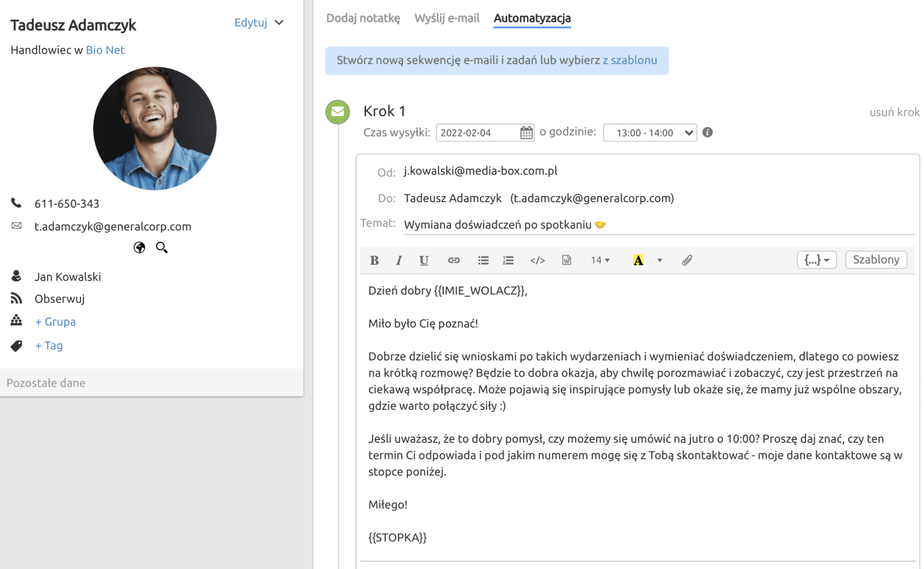Expand the {...} placeholders dropdown
The image size is (924, 569).
tap(817, 260)
